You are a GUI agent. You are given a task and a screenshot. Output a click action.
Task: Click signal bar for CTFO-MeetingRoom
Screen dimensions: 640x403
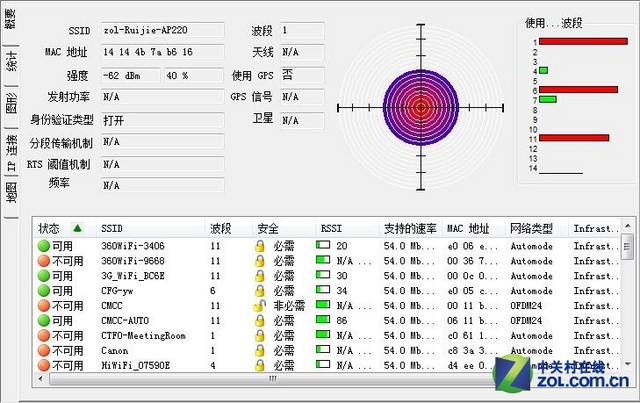323,334
